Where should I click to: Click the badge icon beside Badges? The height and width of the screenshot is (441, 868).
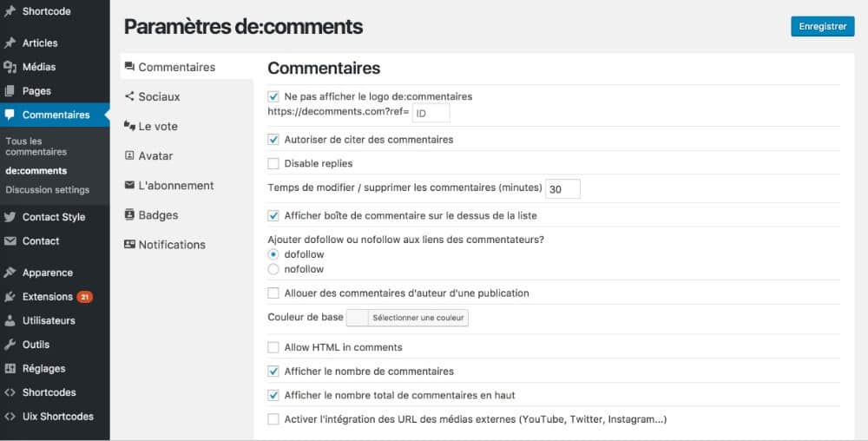[x=129, y=214]
